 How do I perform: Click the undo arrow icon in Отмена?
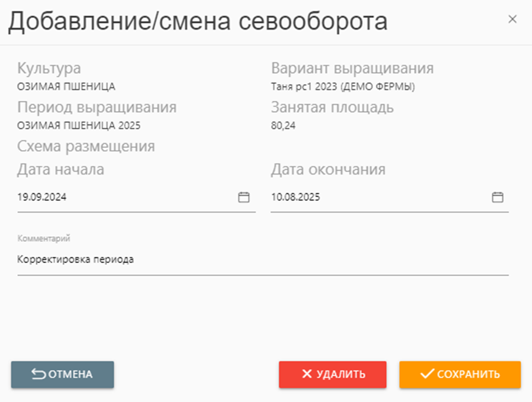(39, 374)
